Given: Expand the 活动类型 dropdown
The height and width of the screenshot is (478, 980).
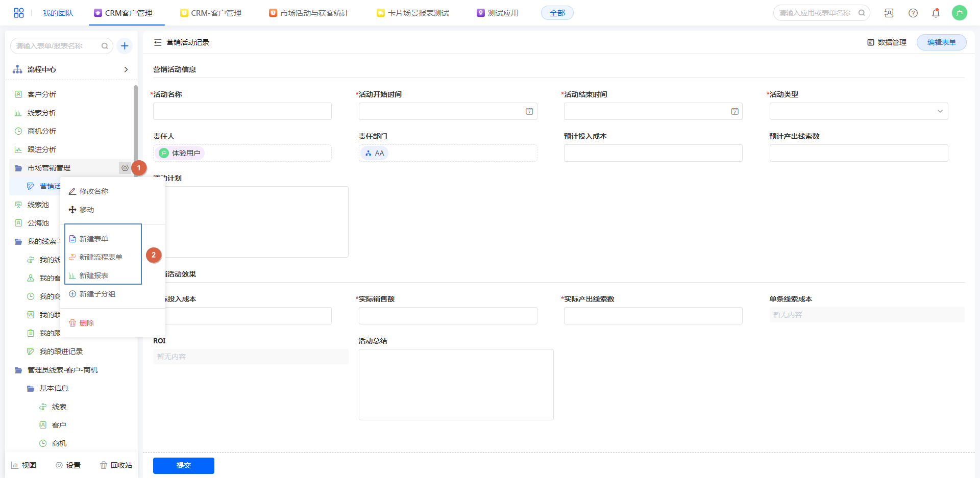Looking at the screenshot, I should point(940,111).
